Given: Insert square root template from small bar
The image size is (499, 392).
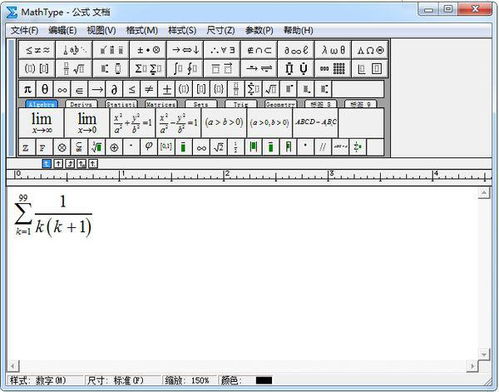Looking at the screenshot, I should [x=271, y=89].
